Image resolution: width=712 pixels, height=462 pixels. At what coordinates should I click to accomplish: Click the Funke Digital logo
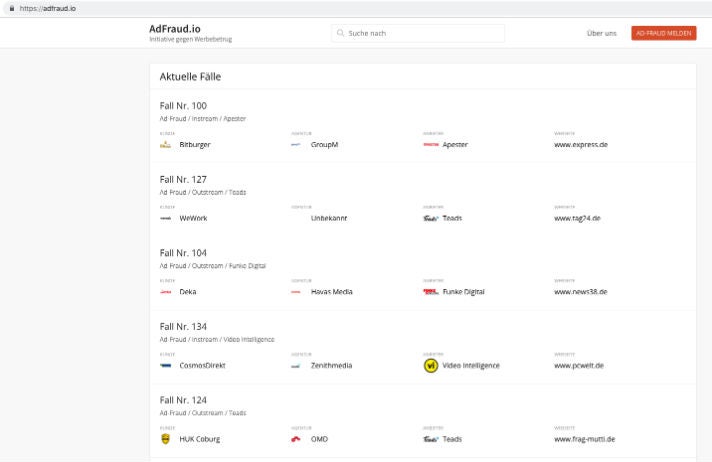[x=430, y=292]
